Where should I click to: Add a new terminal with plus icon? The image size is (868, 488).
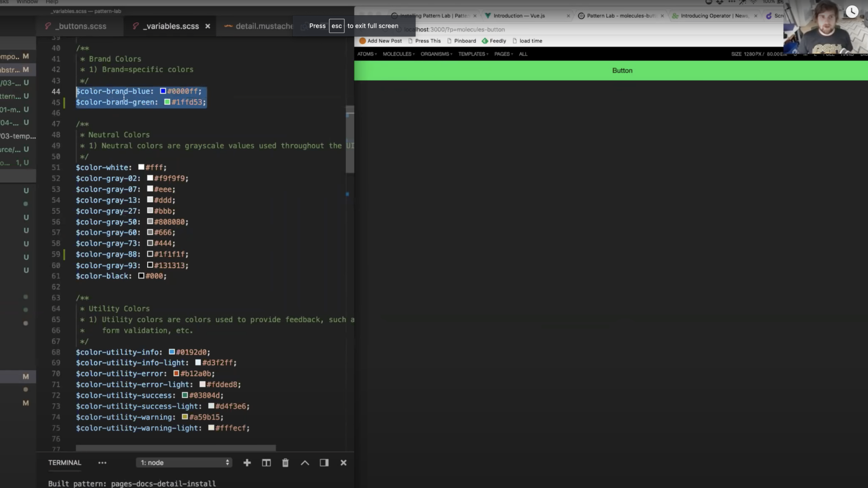coord(247,463)
